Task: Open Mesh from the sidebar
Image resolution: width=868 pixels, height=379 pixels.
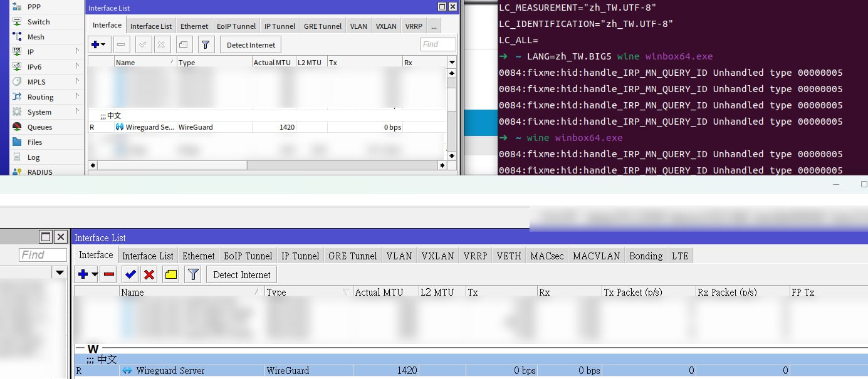Action: tap(35, 37)
